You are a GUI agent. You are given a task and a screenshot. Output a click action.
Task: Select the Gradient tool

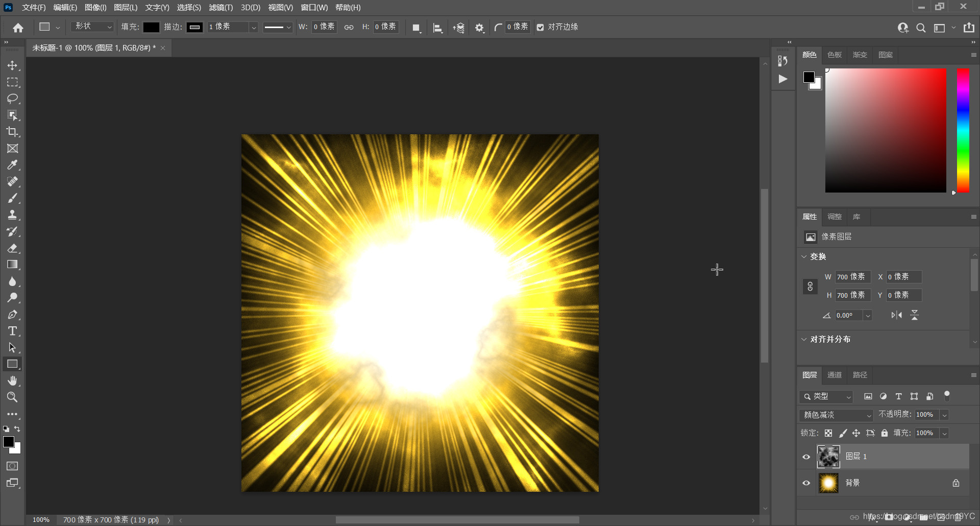tap(12, 265)
